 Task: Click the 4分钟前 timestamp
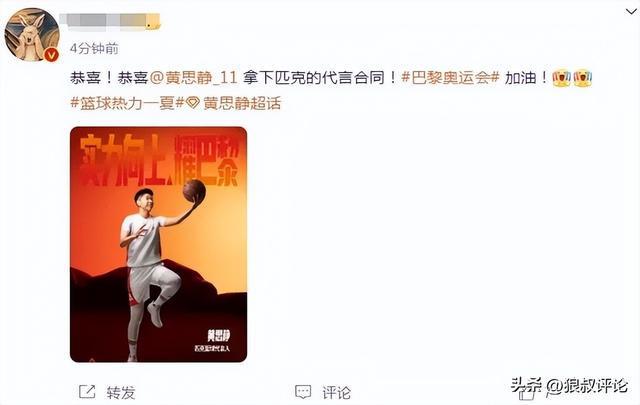pyautogui.click(x=94, y=49)
